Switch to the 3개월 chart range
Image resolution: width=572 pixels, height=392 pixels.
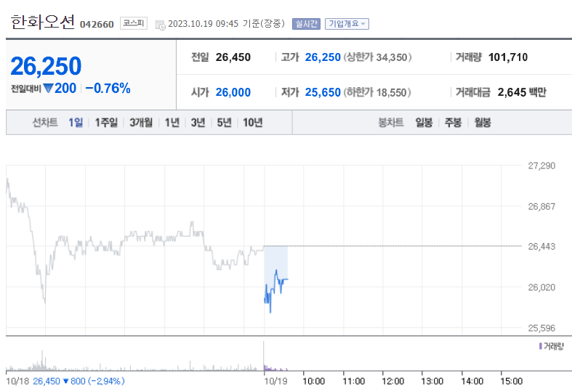[141, 123]
